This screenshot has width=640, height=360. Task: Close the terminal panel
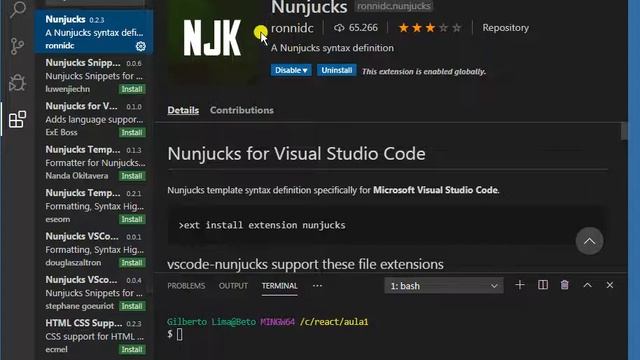[610, 285]
